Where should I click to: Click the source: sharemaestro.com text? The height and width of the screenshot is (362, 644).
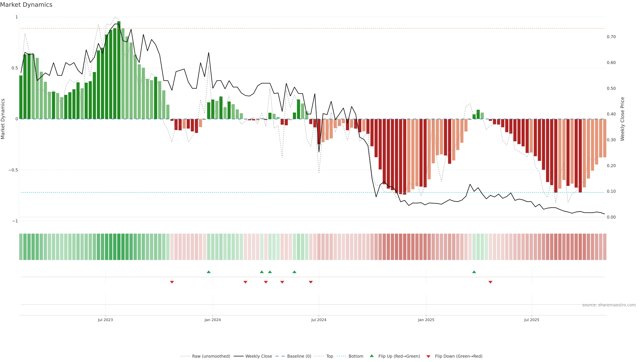609,305
